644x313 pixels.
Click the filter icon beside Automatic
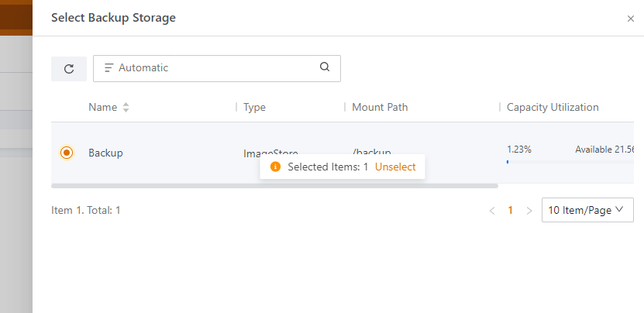(108, 68)
